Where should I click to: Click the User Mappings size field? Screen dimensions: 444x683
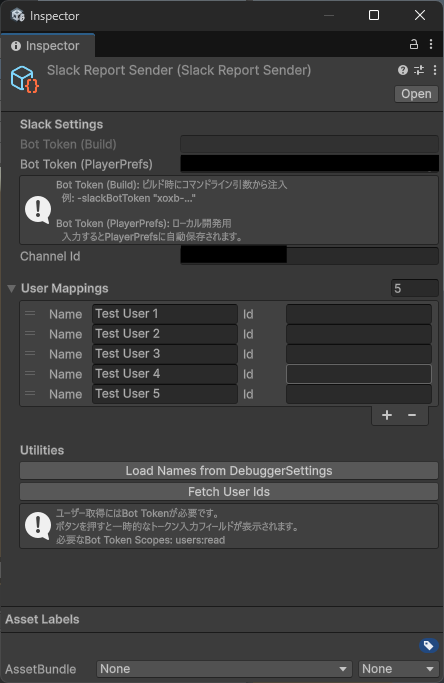tap(414, 288)
